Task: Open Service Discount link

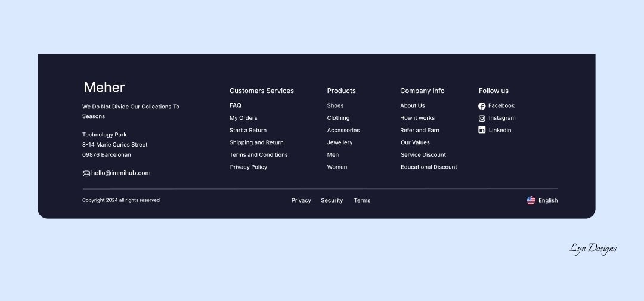Action: 423,155
